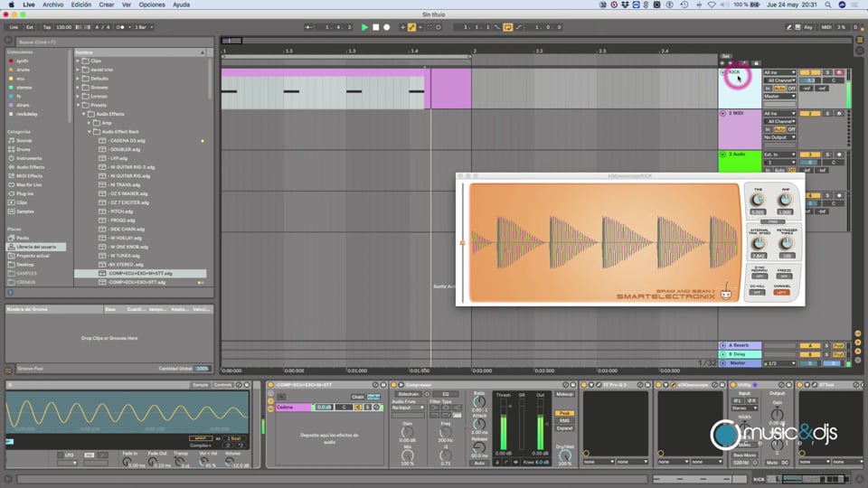Click the Tap tempo button

(x=47, y=27)
